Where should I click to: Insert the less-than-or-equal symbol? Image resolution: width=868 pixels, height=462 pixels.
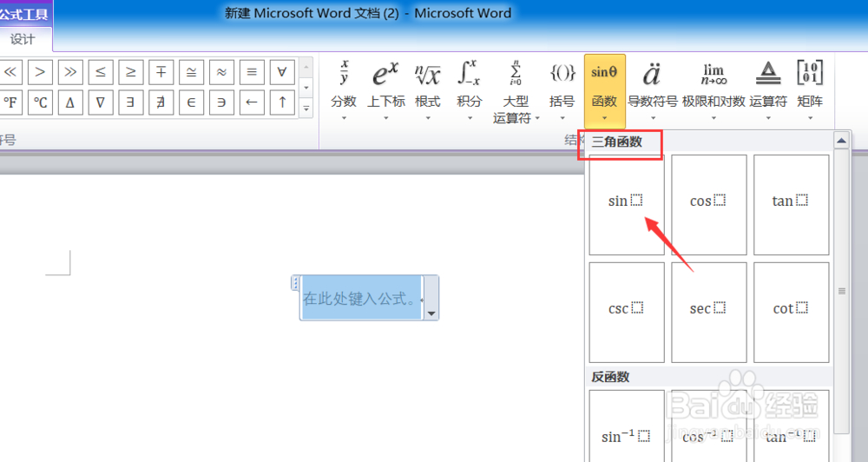click(100, 72)
